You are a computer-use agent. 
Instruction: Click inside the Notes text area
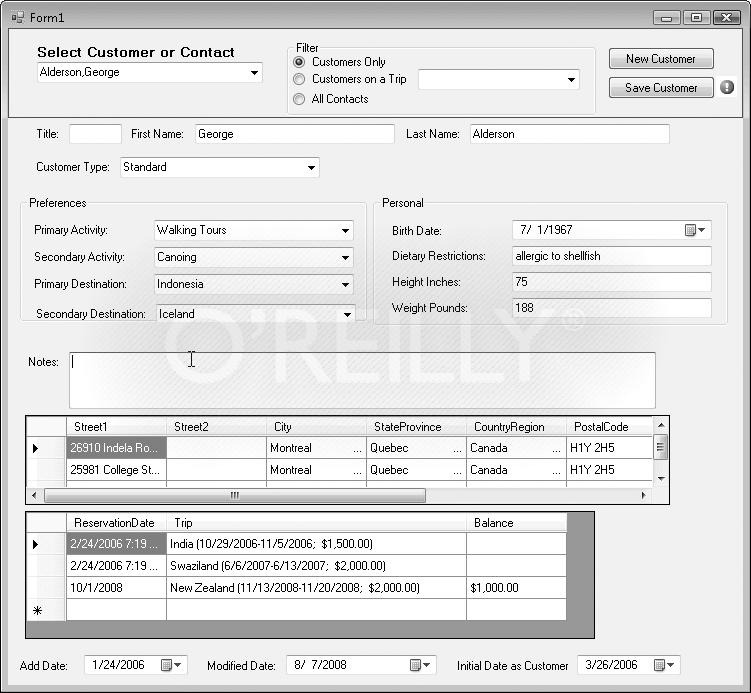pyautogui.click(x=362, y=381)
